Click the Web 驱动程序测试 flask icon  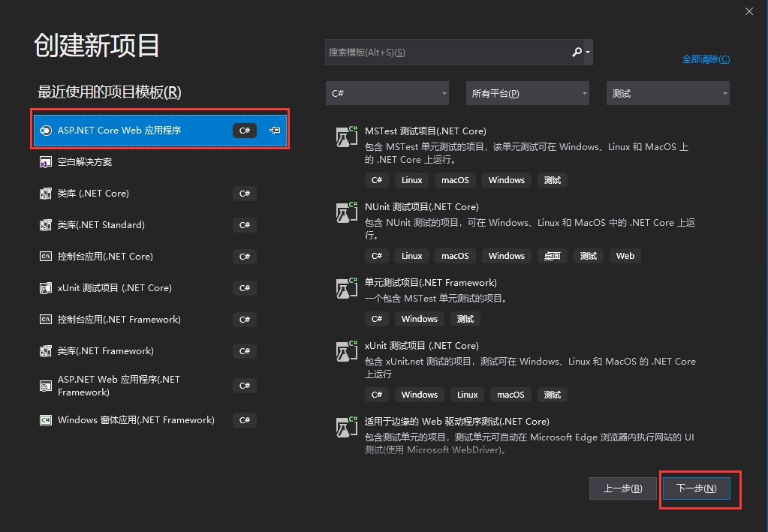[x=347, y=427]
